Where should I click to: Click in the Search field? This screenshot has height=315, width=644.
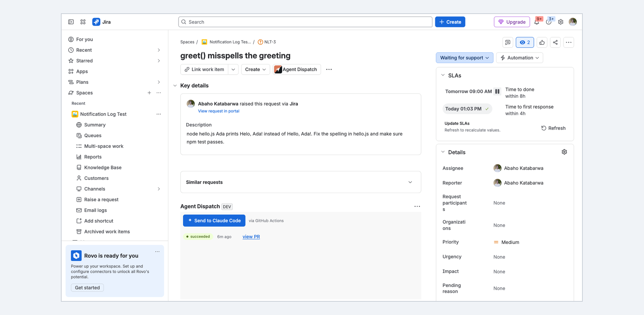pos(305,22)
